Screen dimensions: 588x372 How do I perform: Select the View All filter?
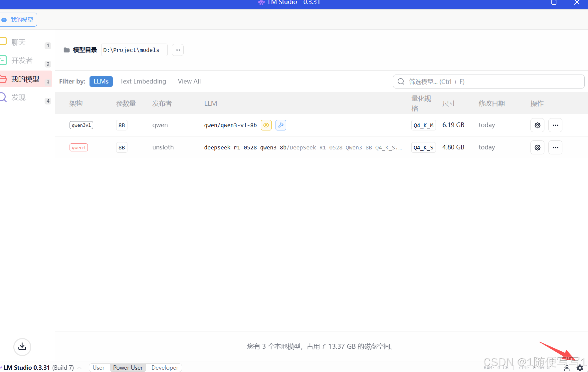[x=189, y=82]
